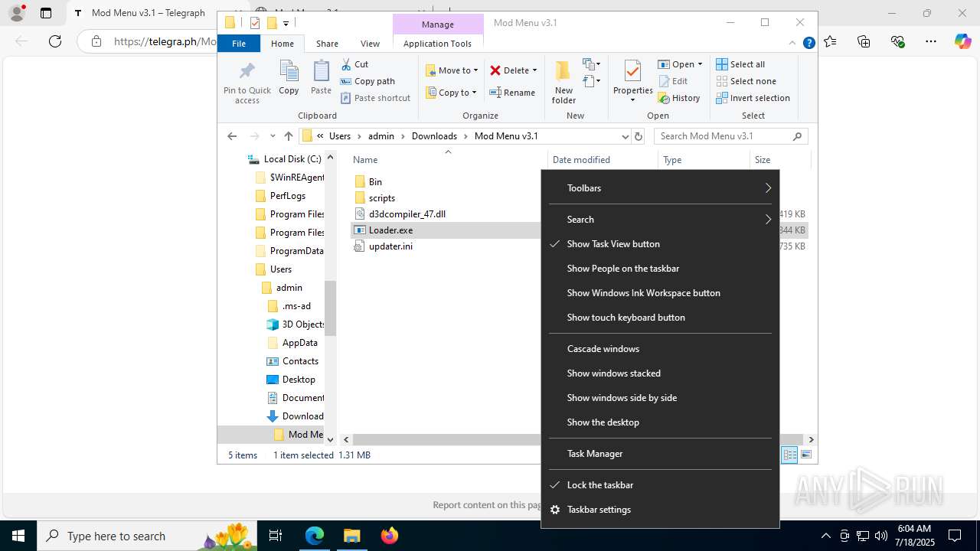The height and width of the screenshot is (551, 980).
Task: Click Select all in ribbon
Action: click(740, 64)
